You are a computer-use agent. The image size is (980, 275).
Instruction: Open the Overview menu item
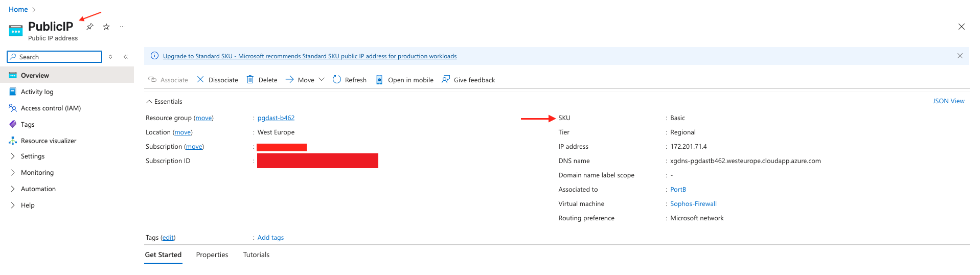tap(67, 75)
